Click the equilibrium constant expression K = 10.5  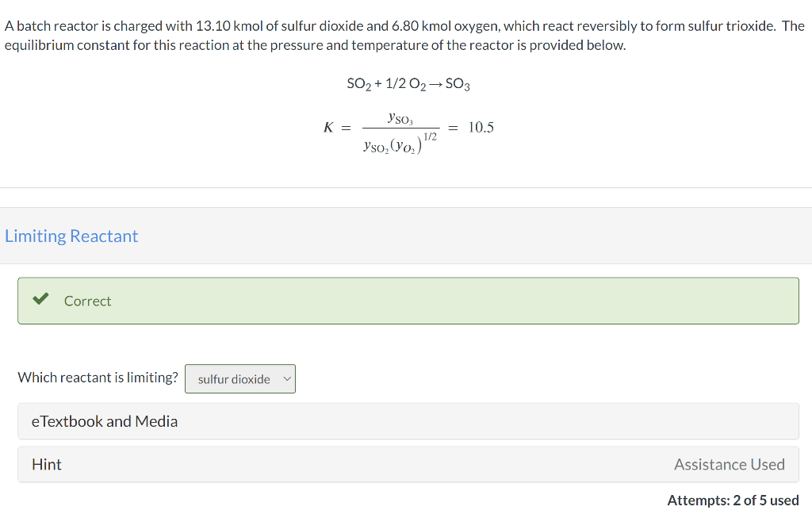coord(408,127)
